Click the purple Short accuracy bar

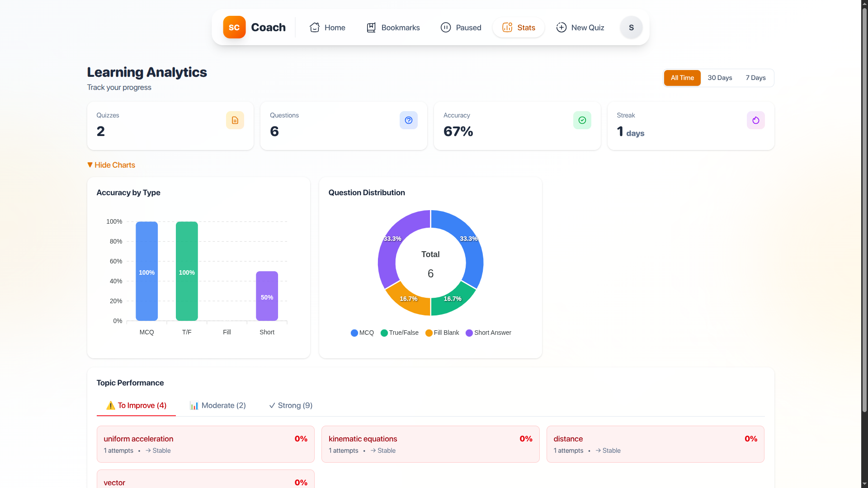coord(267,296)
